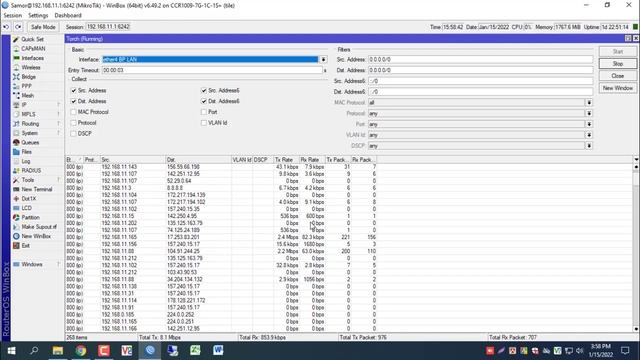Expand the MPLS sidebar menu

tap(37, 114)
